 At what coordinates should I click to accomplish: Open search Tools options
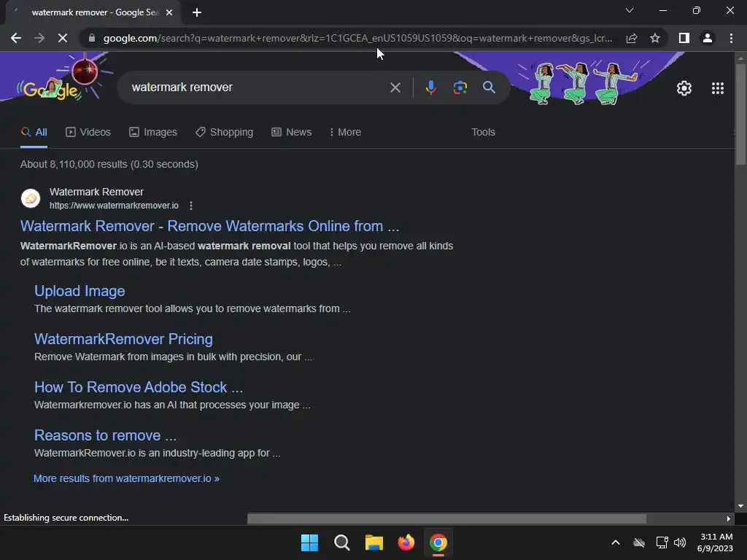(x=483, y=133)
